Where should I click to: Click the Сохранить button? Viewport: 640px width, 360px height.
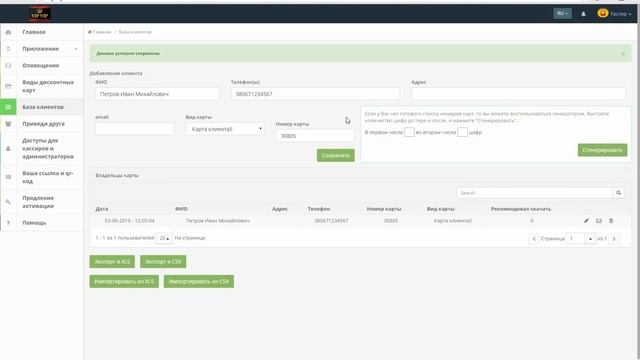(336, 155)
